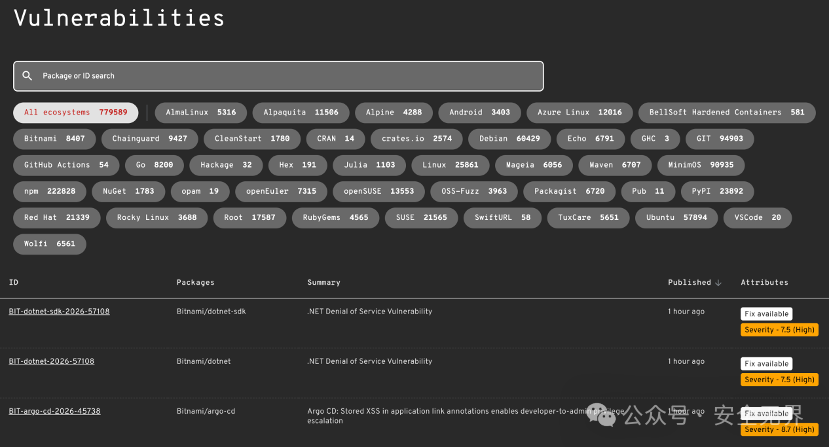The image size is (830, 448).
Task: Select the crates.io ecosystem chip
Action: click(x=417, y=139)
